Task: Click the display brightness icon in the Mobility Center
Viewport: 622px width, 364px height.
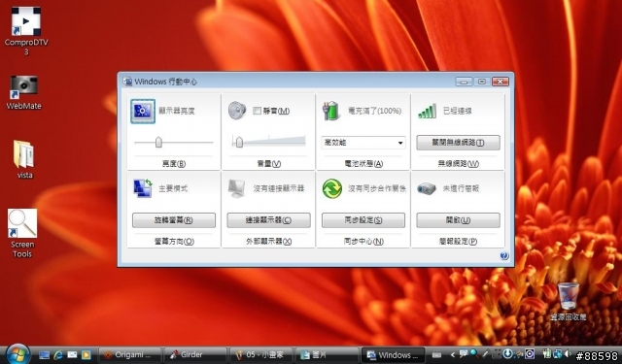Action: [143, 112]
